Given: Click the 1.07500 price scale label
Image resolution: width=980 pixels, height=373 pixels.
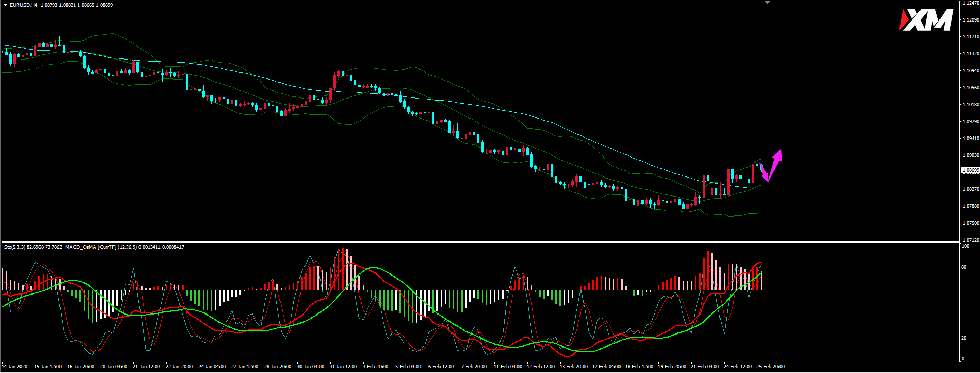Looking at the screenshot, I should click(x=971, y=223).
